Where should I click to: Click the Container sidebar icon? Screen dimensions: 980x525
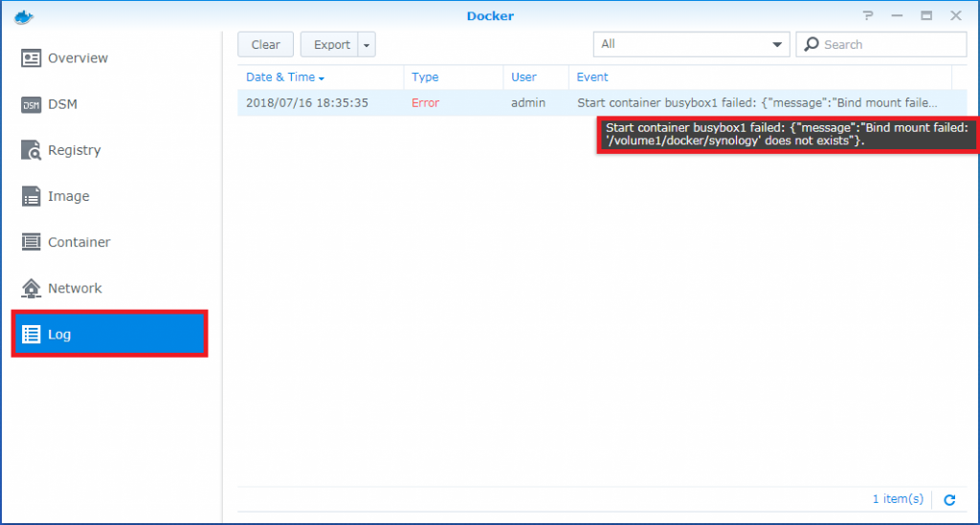point(31,242)
